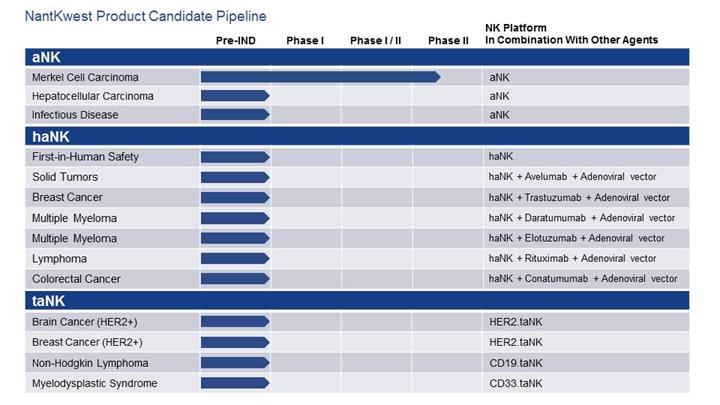This screenshot has height=405, width=720.
Task: Click the haNK + Daratumumab combination text
Action: pyautogui.click(x=581, y=218)
